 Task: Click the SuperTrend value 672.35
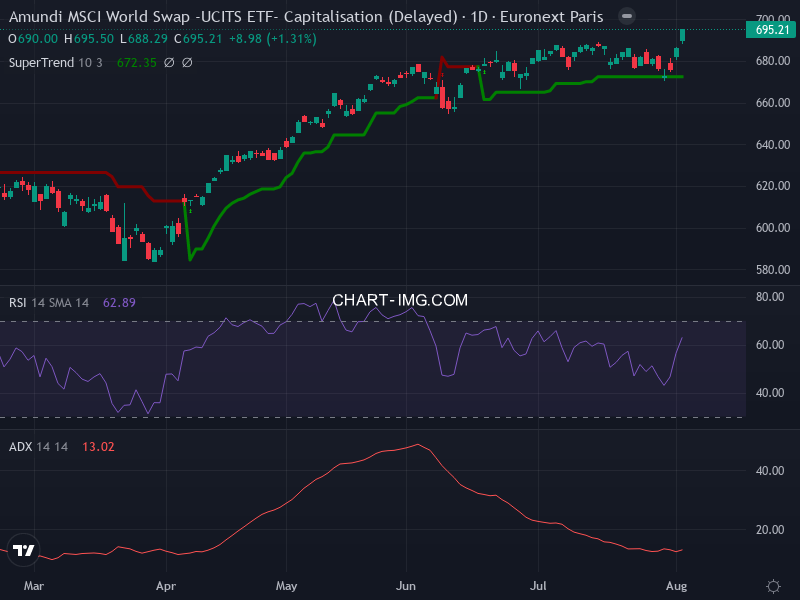pos(137,63)
